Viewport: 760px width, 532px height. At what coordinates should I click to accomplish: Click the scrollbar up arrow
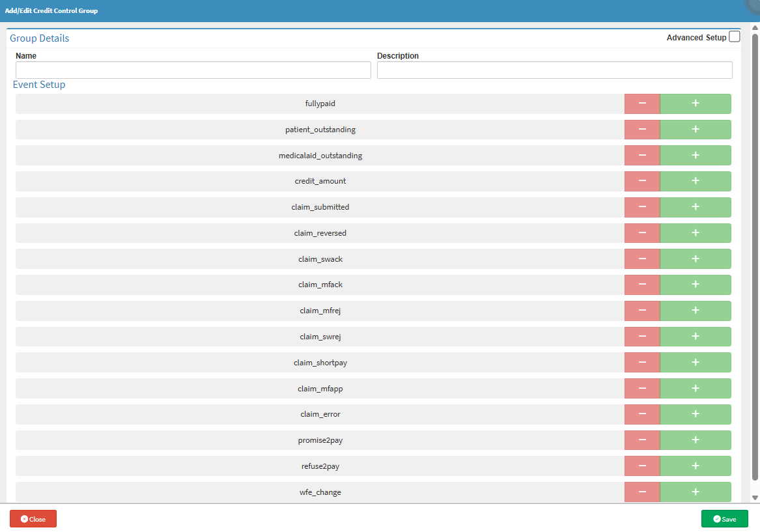point(755,27)
